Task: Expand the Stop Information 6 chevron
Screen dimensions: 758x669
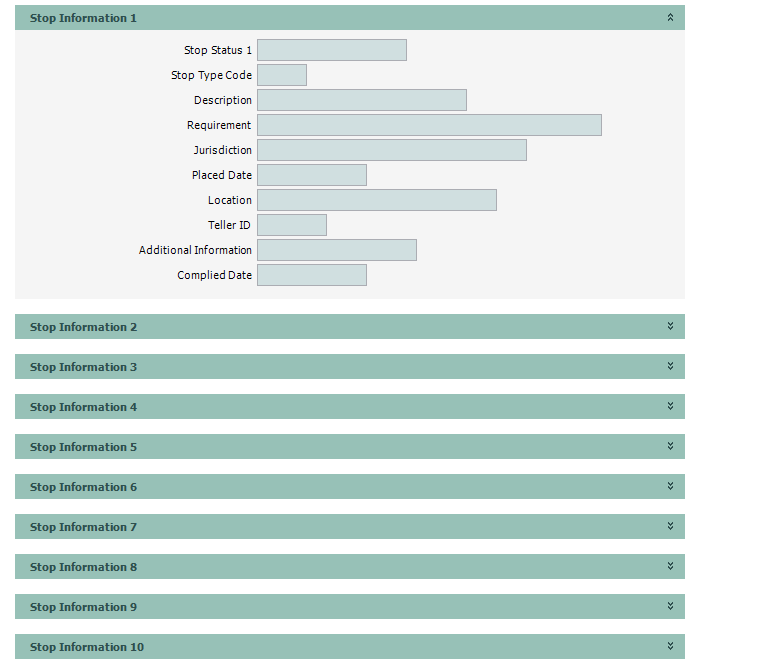Action: click(x=670, y=487)
